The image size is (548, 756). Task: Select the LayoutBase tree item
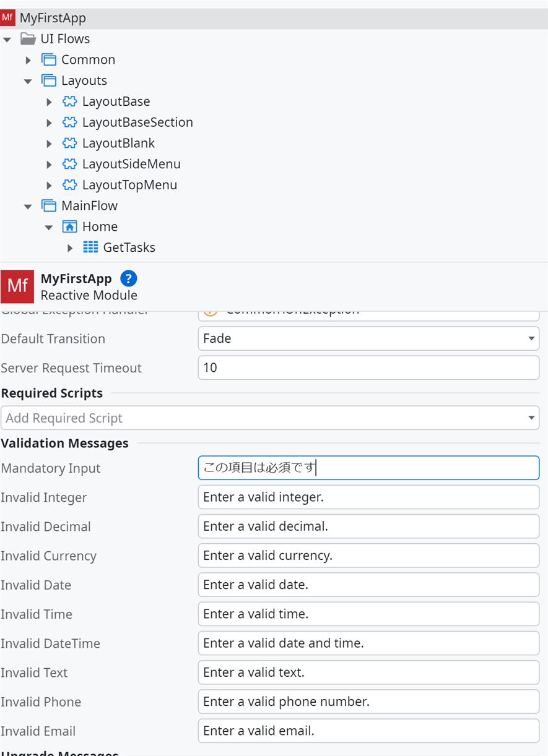click(x=116, y=101)
